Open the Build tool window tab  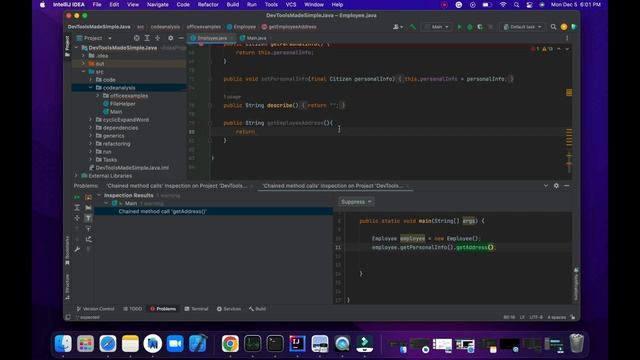[x=257, y=309]
